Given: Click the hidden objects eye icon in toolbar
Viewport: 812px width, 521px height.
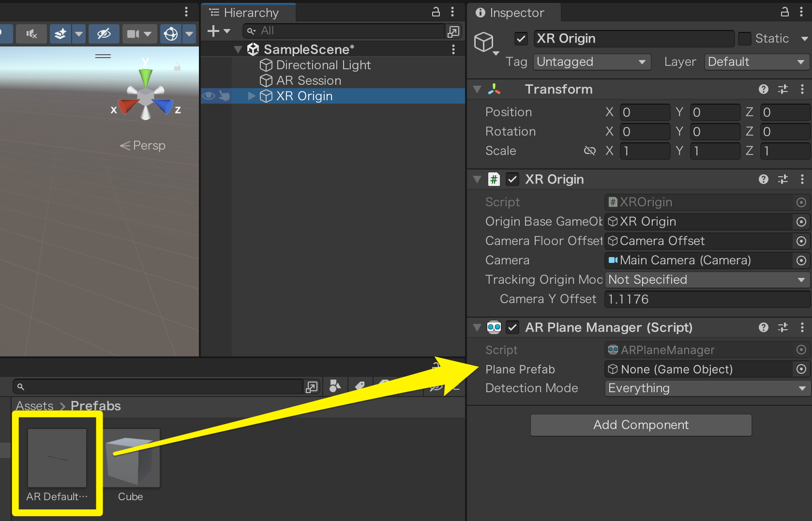Looking at the screenshot, I should 104,34.
